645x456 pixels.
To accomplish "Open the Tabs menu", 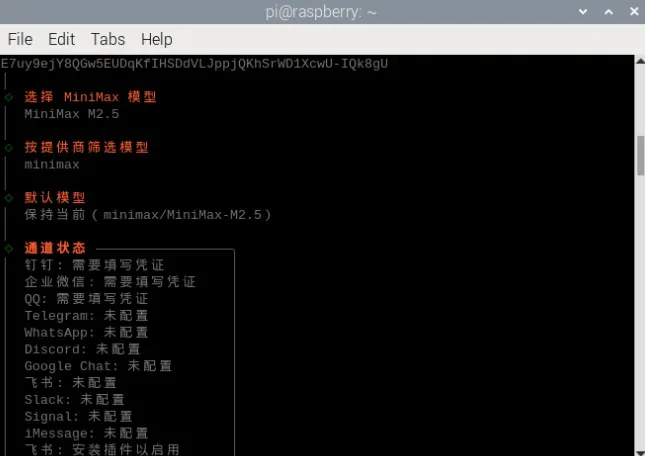I will pos(108,39).
